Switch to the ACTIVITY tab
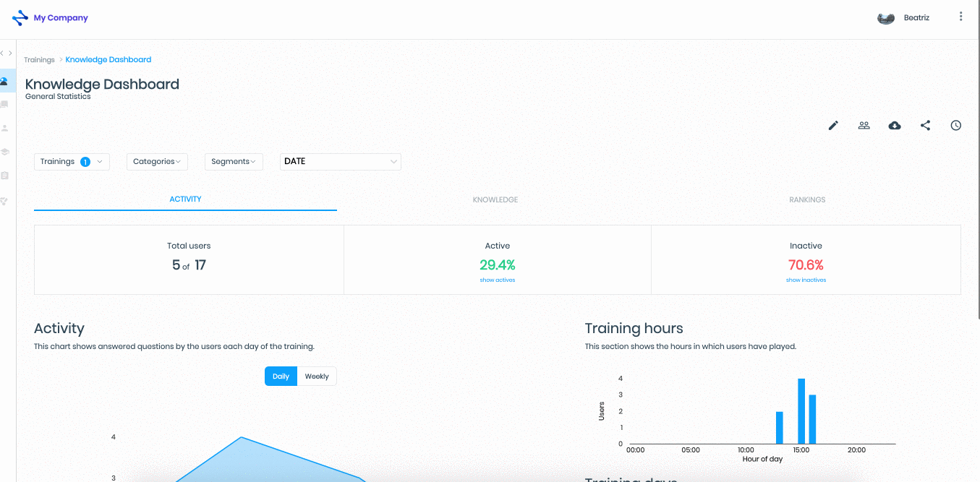980x482 pixels. tap(185, 199)
